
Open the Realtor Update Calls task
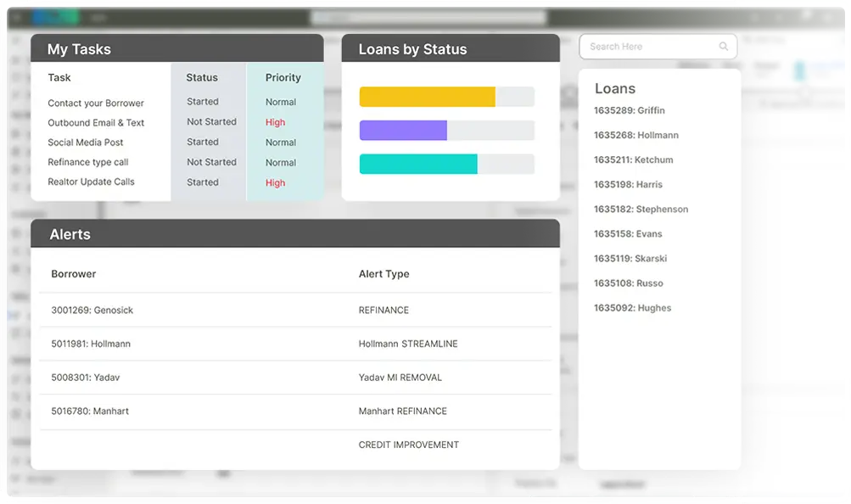91,182
